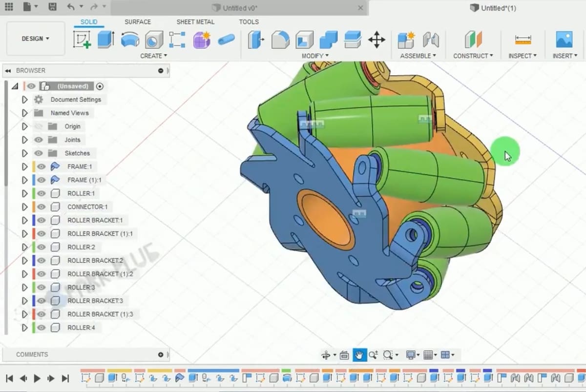Open the CREATE dropdown menu

point(154,56)
